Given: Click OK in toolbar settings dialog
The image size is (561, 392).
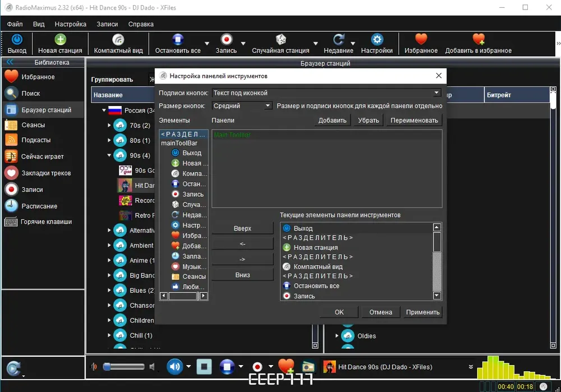Looking at the screenshot, I should (339, 312).
